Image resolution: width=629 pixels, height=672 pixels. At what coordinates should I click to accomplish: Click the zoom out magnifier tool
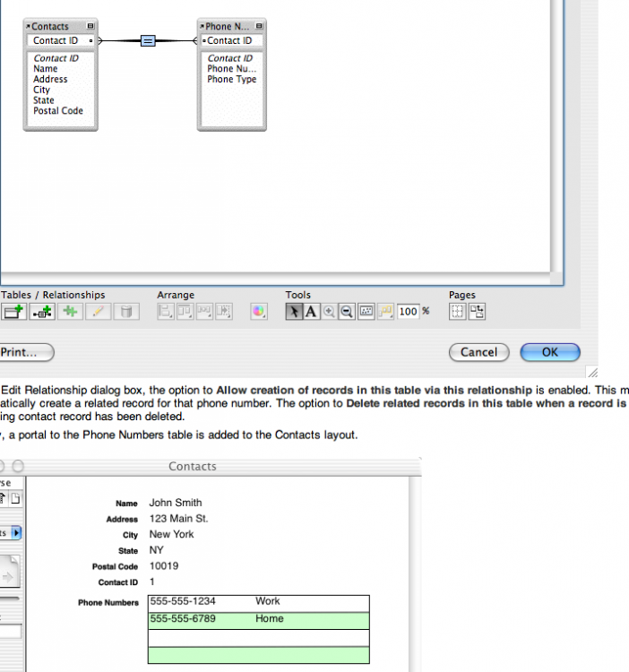(347, 312)
